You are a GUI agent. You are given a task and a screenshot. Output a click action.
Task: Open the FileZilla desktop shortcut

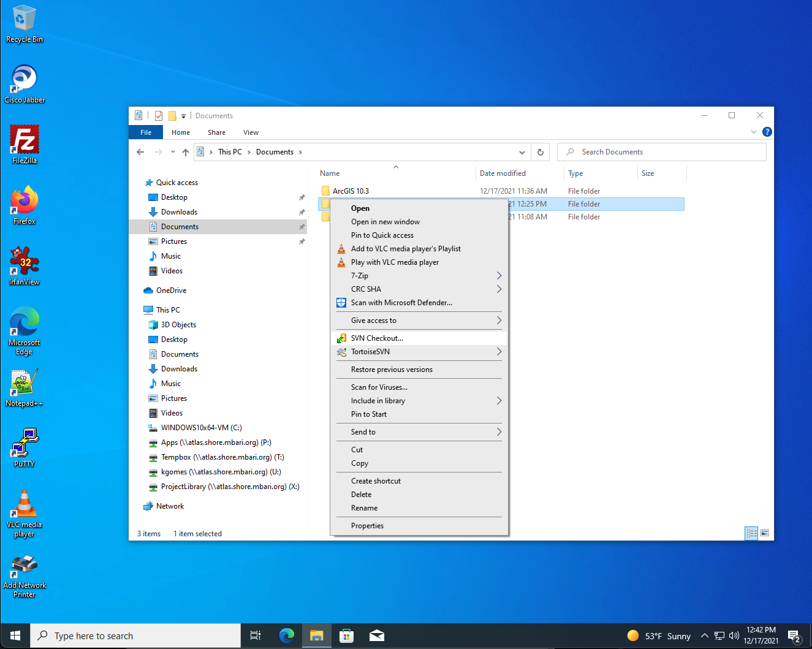tap(25, 145)
